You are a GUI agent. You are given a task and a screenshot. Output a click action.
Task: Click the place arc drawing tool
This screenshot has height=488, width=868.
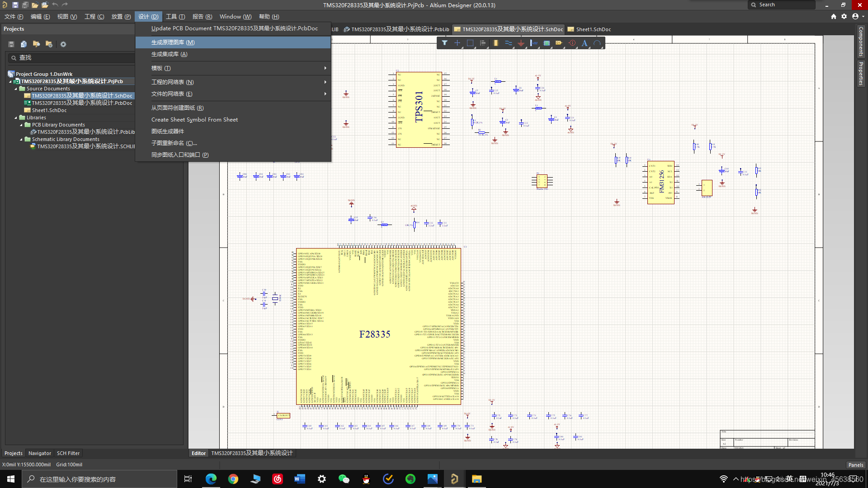[x=597, y=43]
